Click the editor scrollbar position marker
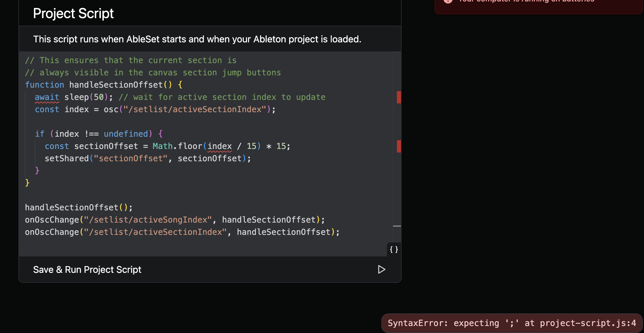Image resolution: width=644 pixels, height=333 pixels. pos(397,226)
